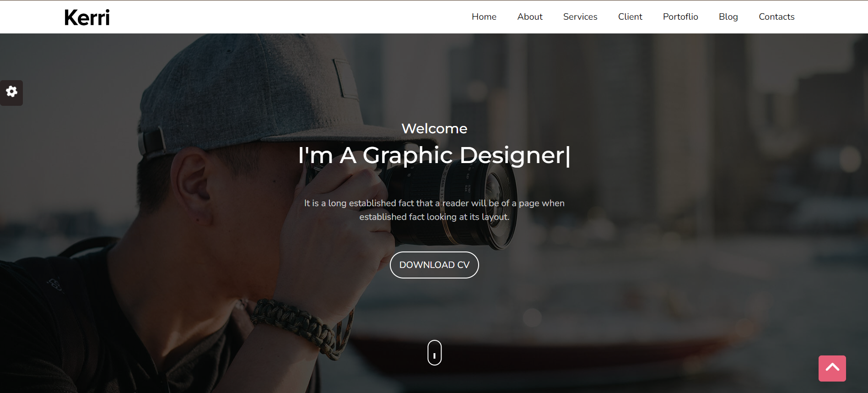Click the 'I'm A Graphic Designer' headline

434,155
